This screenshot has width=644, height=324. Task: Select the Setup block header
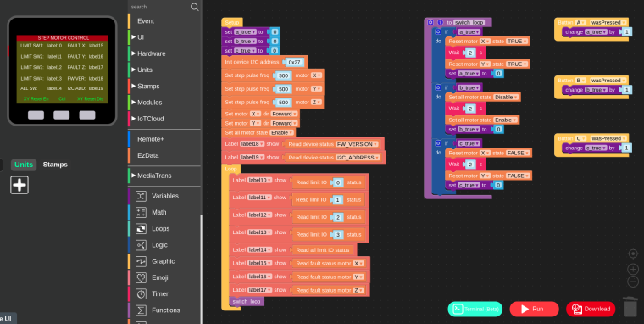pyautogui.click(x=232, y=23)
